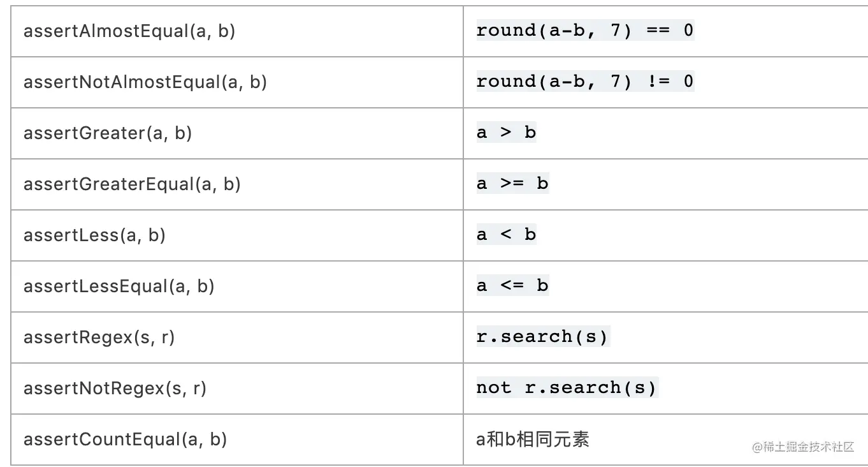Click the assertNotRegex(s, r) cell

pyautogui.click(x=115, y=388)
